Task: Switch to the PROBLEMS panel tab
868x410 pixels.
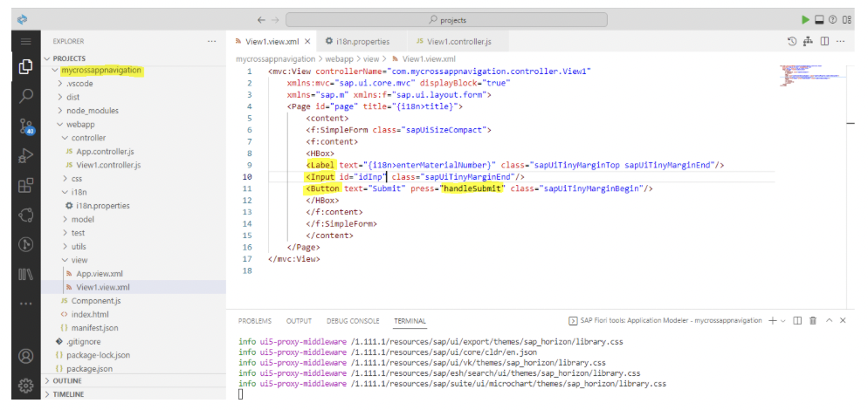Action: 254,321
